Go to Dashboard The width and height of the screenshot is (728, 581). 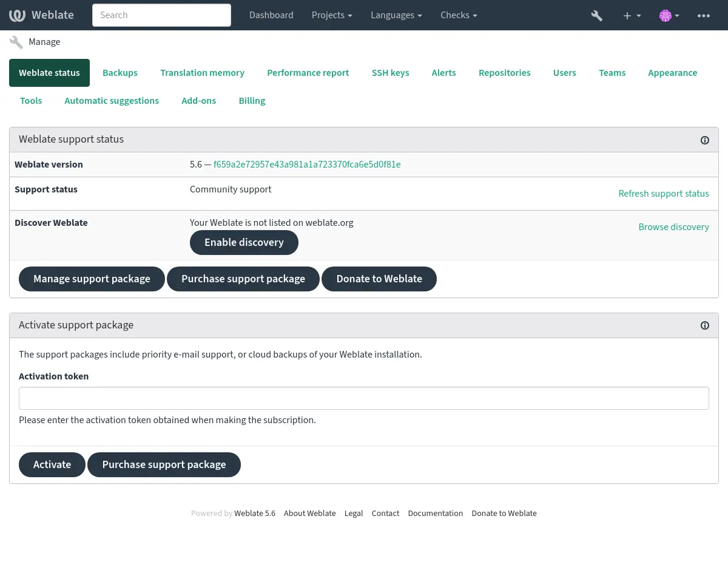coord(271,15)
